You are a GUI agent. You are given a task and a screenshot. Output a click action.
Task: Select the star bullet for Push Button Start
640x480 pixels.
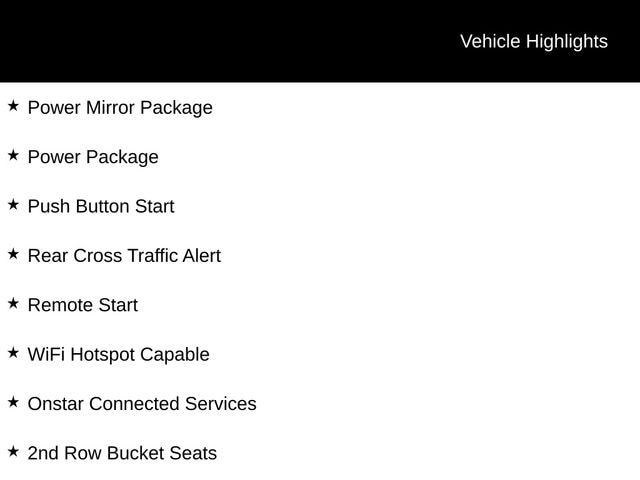click(x=13, y=204)
